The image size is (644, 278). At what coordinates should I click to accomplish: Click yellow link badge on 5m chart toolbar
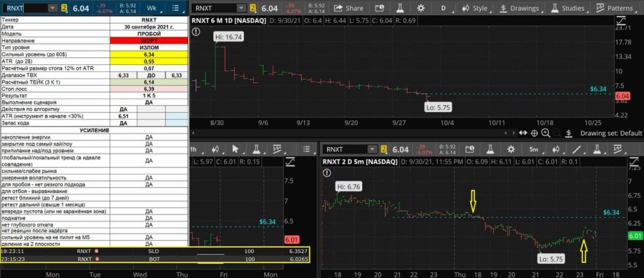point(384,149)
